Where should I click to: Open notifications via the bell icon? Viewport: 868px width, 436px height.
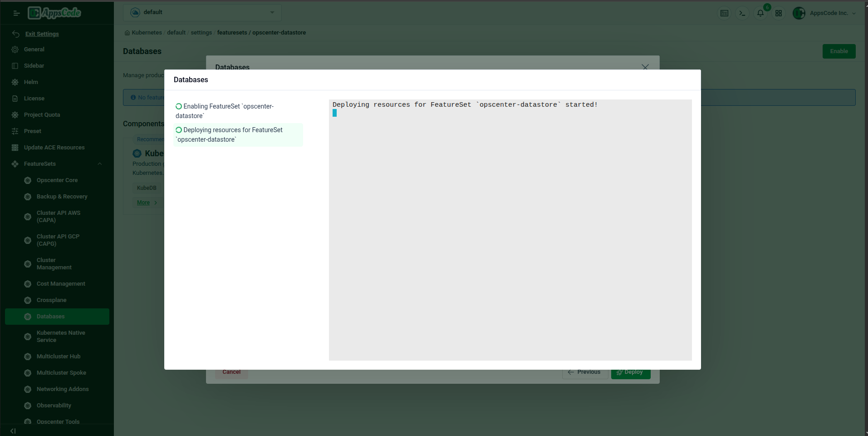(x=760, y=13)
